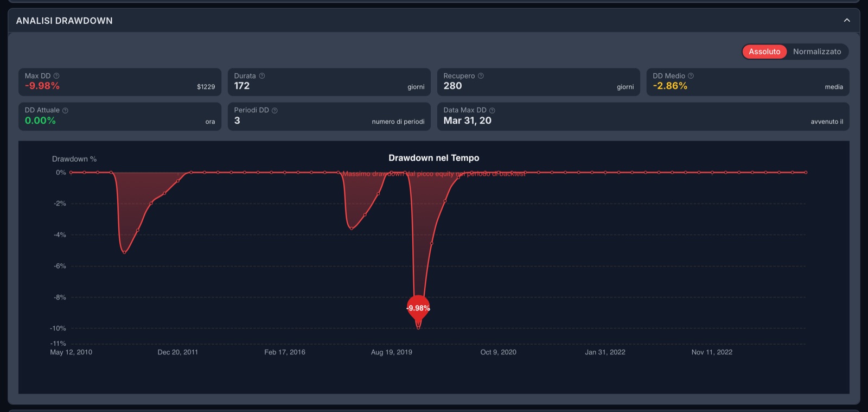Screen dimensions: 868x412
Task: Click the -10% y-axis tick label
Action: tap(58, 328)
